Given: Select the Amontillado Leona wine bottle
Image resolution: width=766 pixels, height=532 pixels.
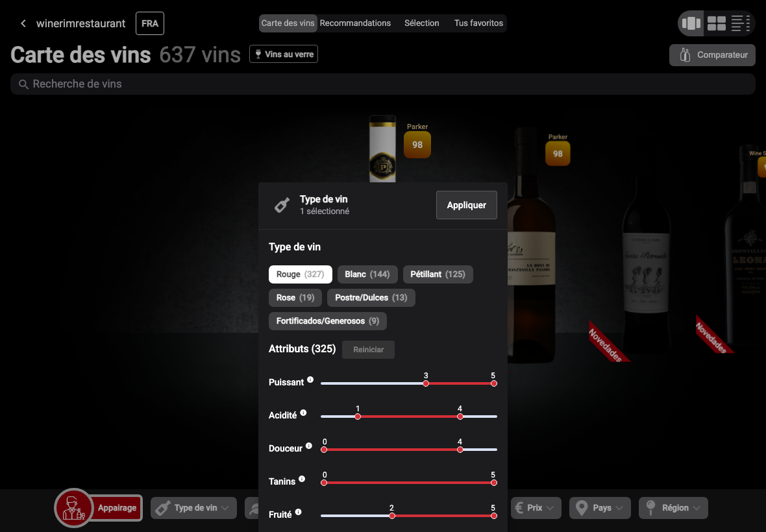Looking at the screenshot, I should tap(746, 247).
